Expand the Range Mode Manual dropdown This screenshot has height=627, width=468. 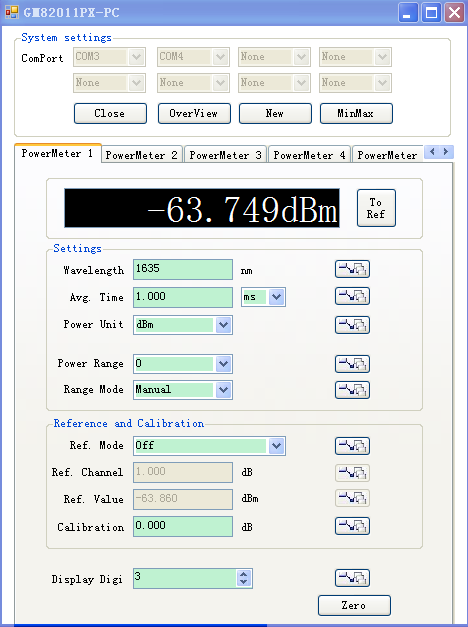coord(223,389)
